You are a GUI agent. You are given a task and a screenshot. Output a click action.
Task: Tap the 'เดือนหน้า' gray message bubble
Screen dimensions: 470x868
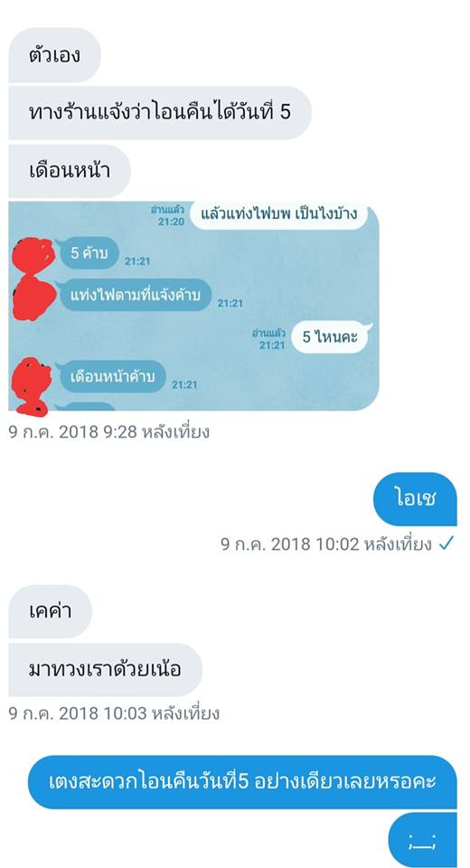[70, 171]
